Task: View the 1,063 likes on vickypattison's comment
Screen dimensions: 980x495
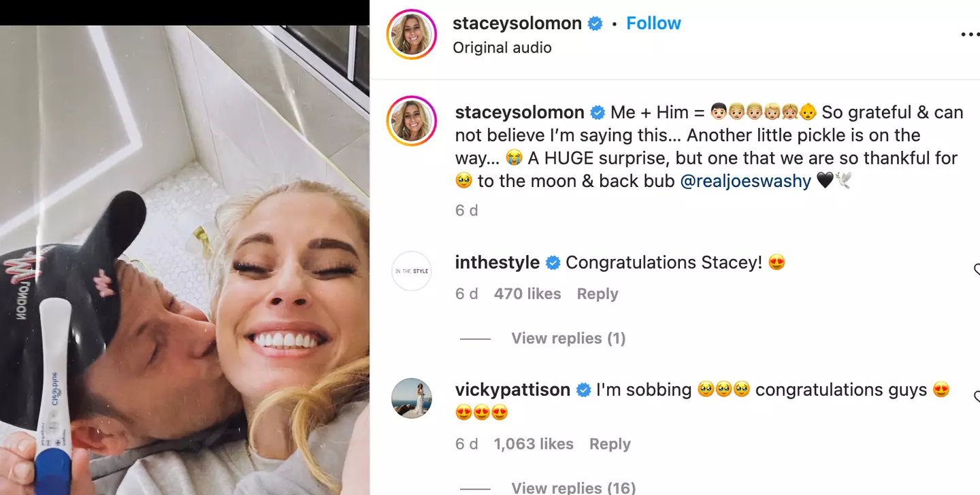Action: pyautogui.click(x=533, y=443)
